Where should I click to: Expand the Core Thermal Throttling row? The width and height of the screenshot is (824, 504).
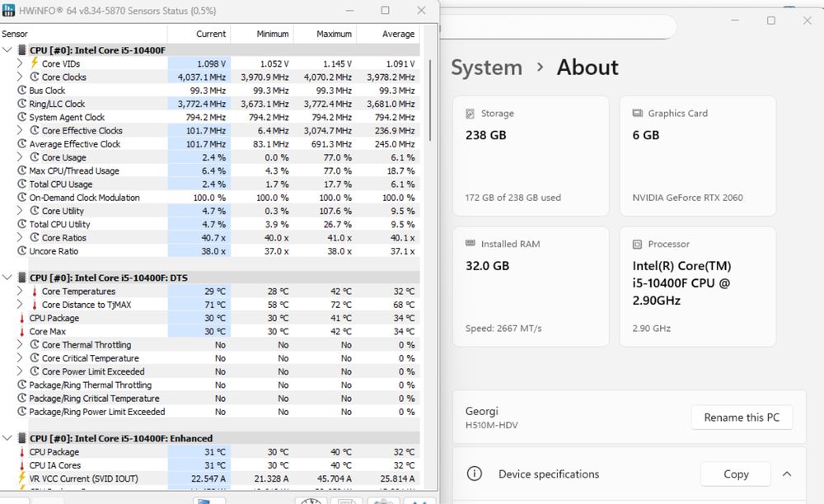tap(20, 344)
